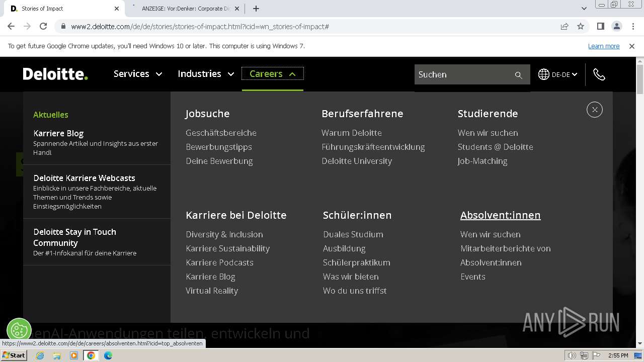
Task: Open Diversity & Inclusion link
Action: 224,234
